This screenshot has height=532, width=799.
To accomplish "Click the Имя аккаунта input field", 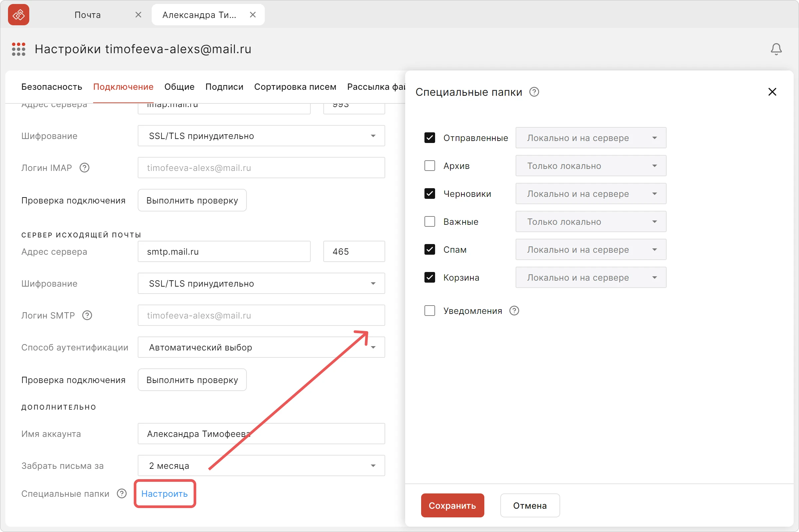I will [261, 434].
